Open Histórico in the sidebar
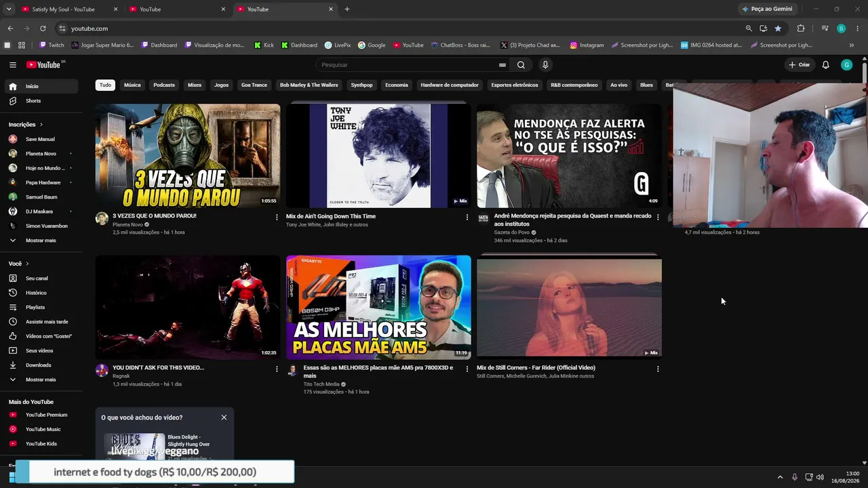 (43, 293)
